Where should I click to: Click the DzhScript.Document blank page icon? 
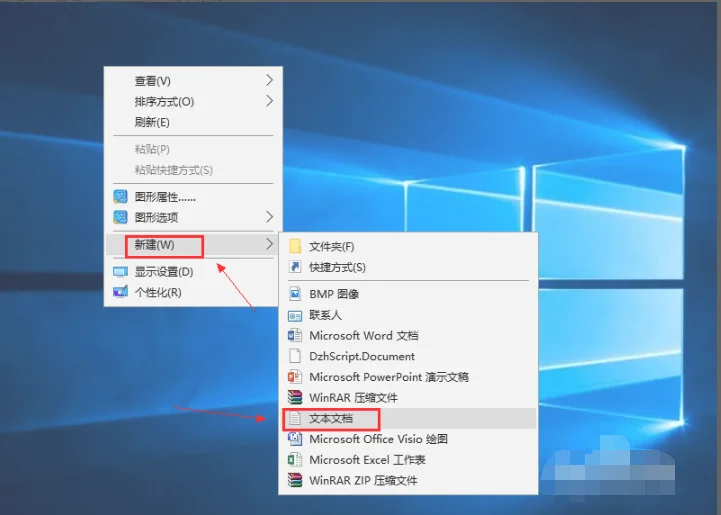pos(295,356)
